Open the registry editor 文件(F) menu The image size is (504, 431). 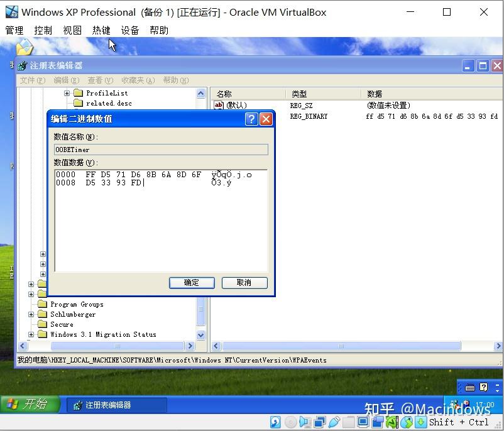(x=33, y=80)
